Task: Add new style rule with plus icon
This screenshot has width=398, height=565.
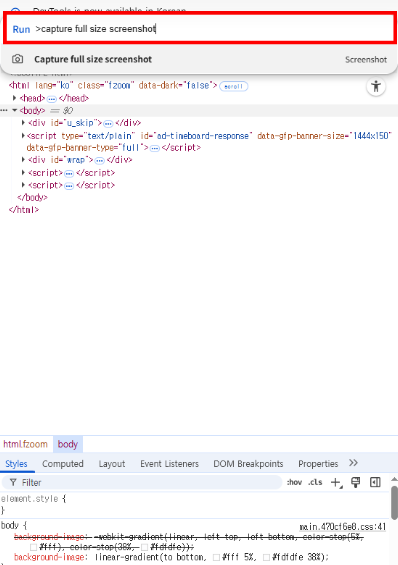Action: tap(336, 482)
